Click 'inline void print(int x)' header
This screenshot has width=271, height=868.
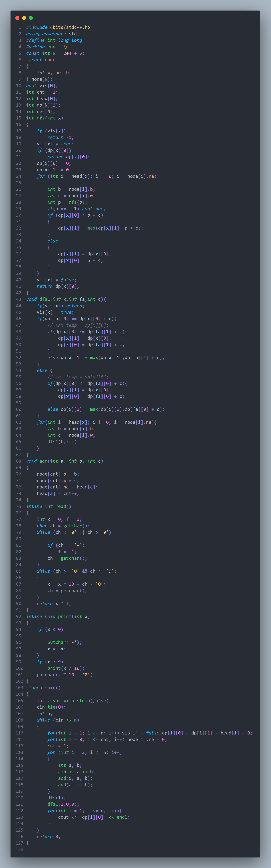pos(58,616)
